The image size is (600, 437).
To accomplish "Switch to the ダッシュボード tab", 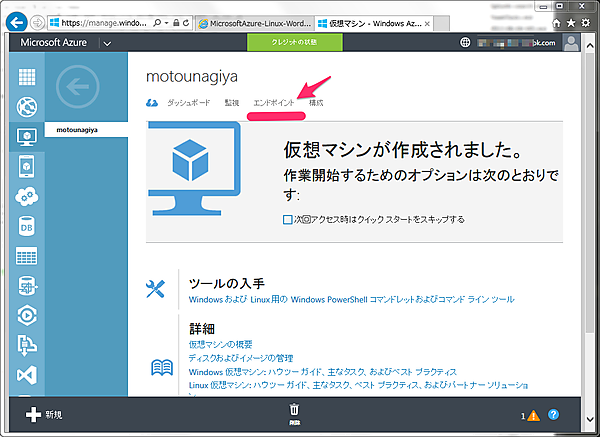I will (x=189, y=103).
